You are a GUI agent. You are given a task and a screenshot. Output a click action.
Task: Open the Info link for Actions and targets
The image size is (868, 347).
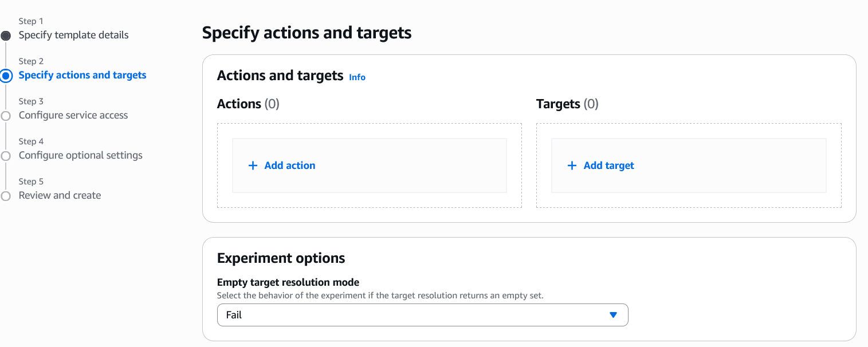pos(357,77)
